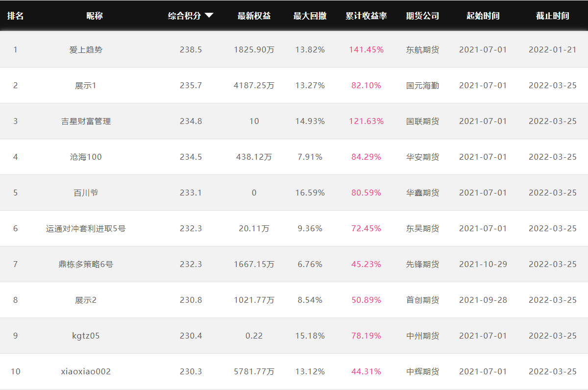This screenshot has width=588, height=390.
Task: Click the 期货公司 column header
Action: click(422, 16)
